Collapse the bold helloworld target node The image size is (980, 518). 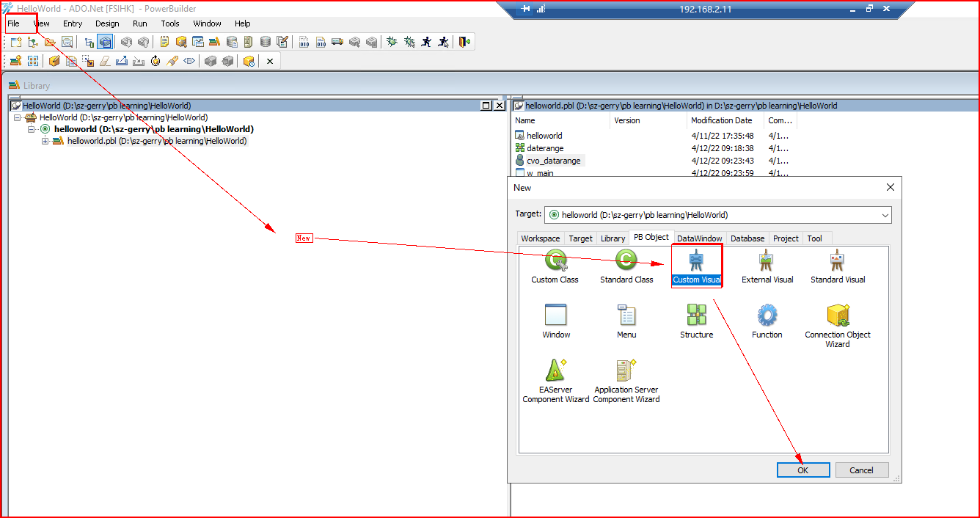click(x=32, y=129)
